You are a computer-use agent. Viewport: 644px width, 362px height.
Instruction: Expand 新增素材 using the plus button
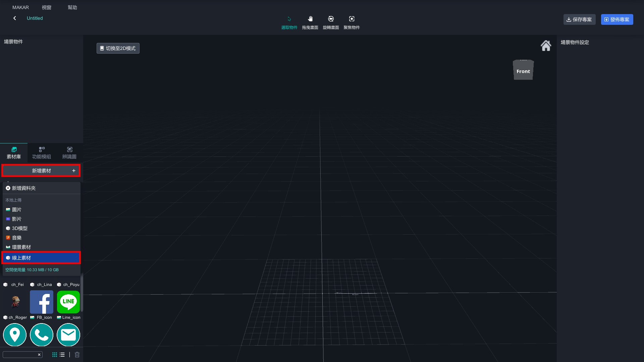pos(73,171)
